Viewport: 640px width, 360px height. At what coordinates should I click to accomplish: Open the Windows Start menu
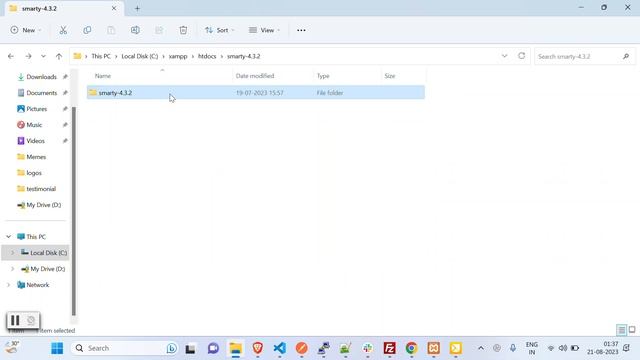coord(57,348)
